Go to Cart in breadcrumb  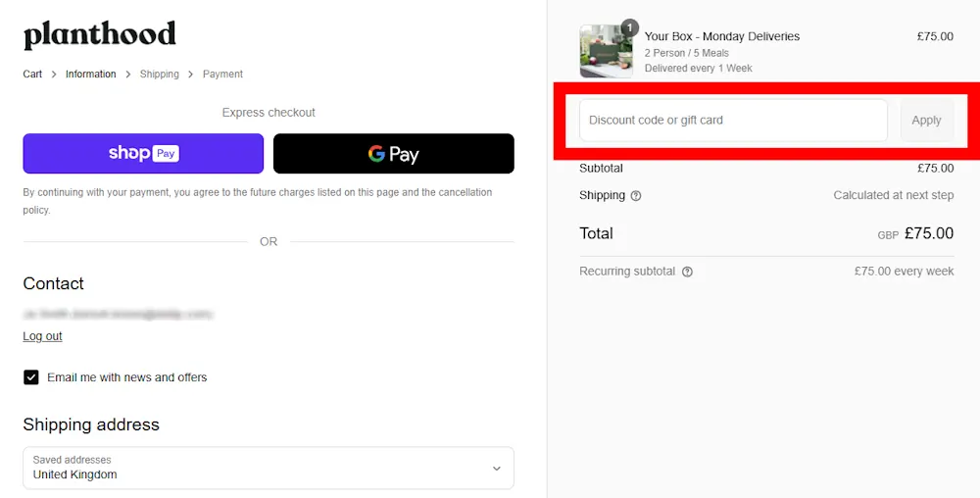[32, 74]
